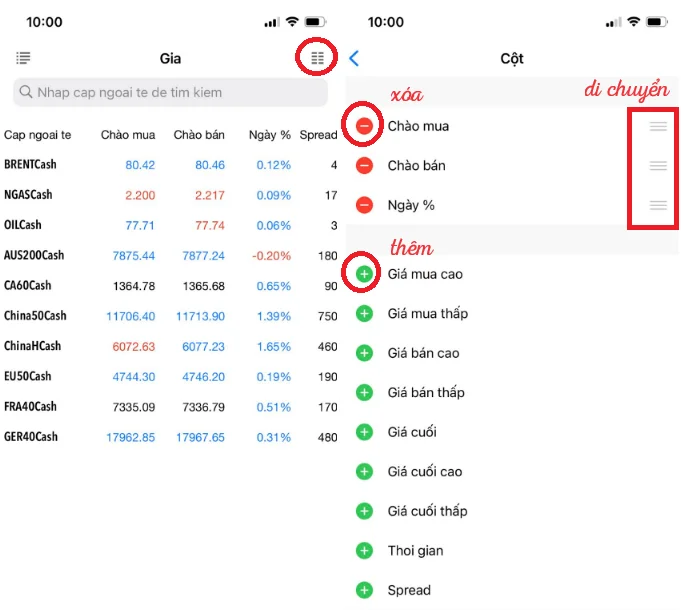Select the GER40Cash symbol
This screenshot has width=681, height=610.
click(x=30, y=437)
